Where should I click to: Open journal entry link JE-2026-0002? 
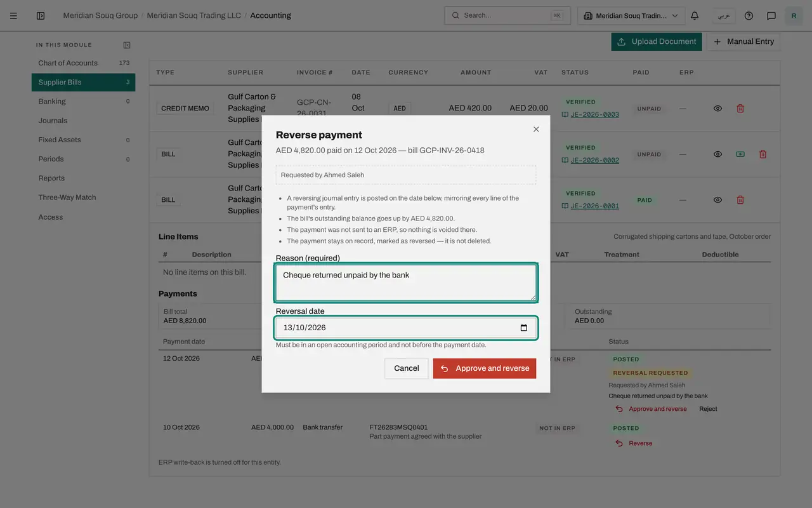[595, 161]
